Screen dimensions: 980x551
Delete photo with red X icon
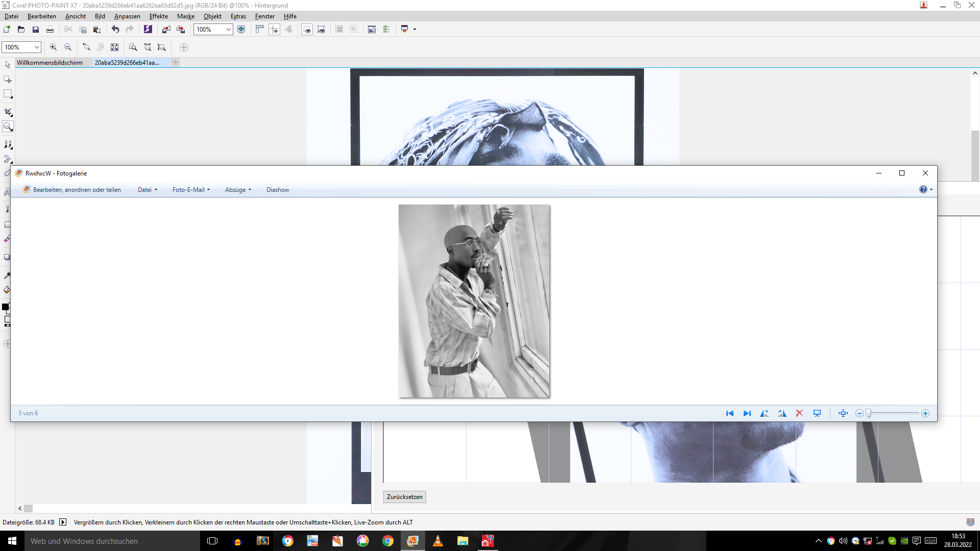click(799, 413)
